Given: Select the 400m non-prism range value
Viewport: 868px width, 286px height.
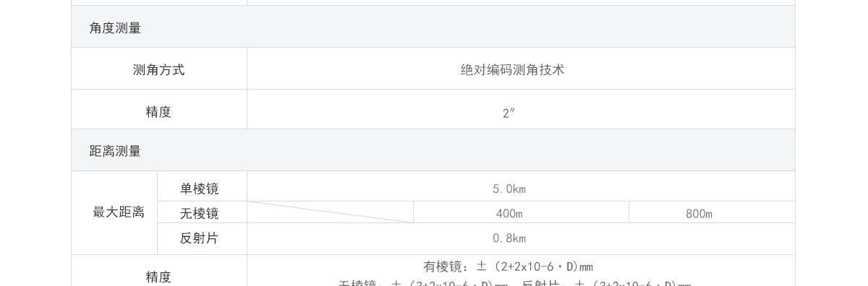Looking at the screenshot, I should (509, 214).
